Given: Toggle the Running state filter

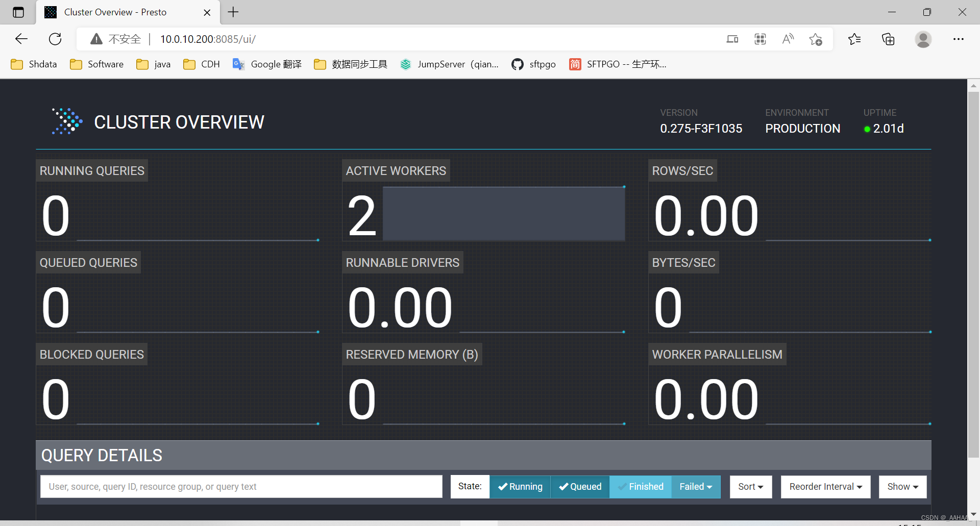Looking at the screenshot, I should 520,487.
